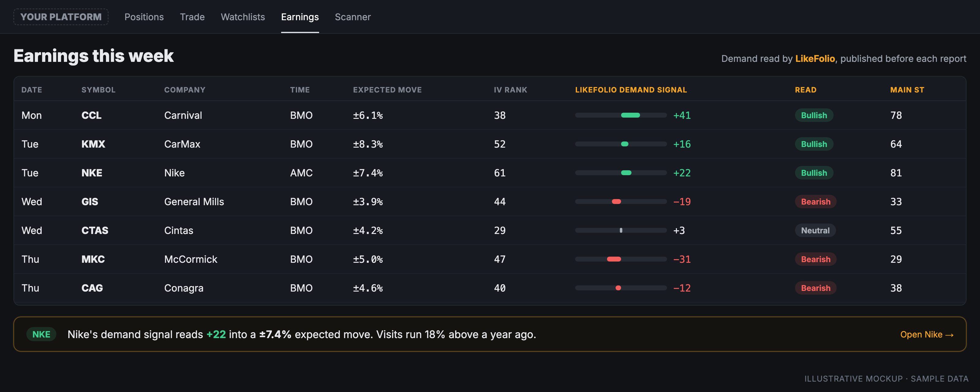980x392 pixels.
Task: Switch to the Trade tab
Action: (192, 17)
